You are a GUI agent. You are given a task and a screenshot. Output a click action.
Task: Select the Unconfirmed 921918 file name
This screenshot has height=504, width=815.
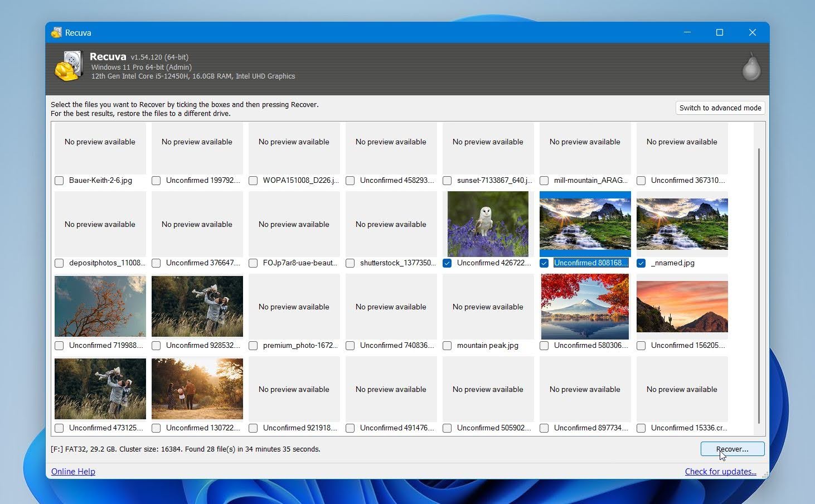pos(300,428)
